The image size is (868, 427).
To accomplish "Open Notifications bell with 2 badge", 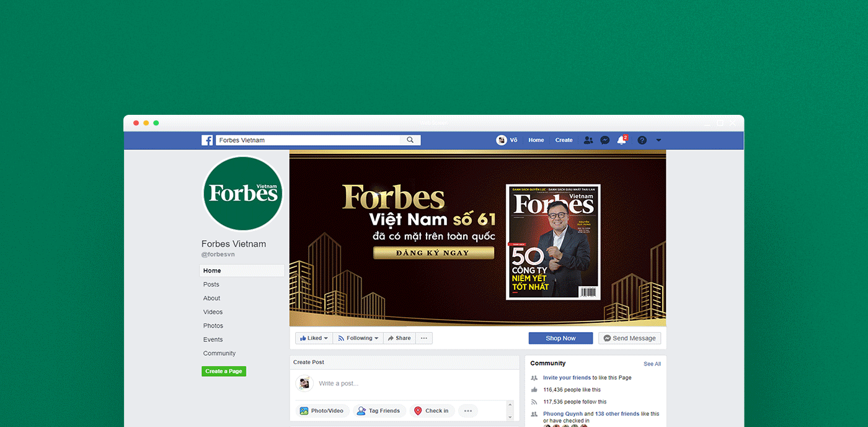I will tap(622, 140).
